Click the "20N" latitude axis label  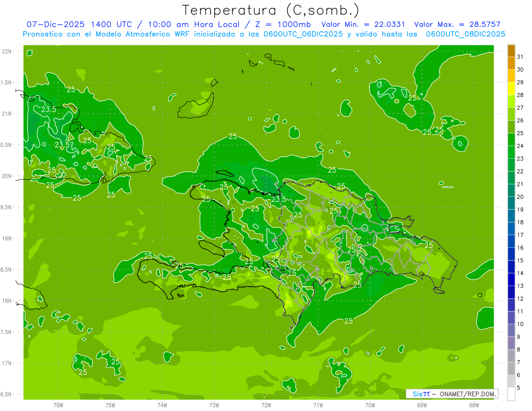click(x=7, y=176)
